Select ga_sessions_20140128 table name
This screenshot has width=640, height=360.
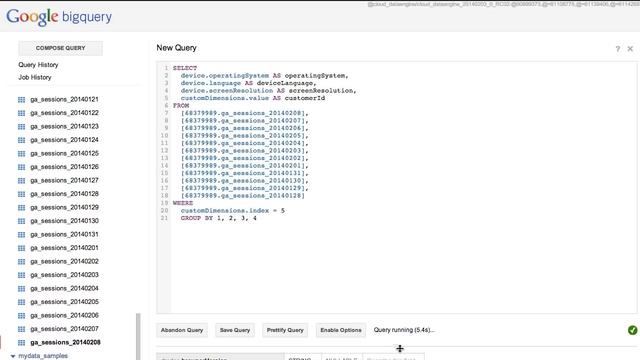click(x=64, y=194)
